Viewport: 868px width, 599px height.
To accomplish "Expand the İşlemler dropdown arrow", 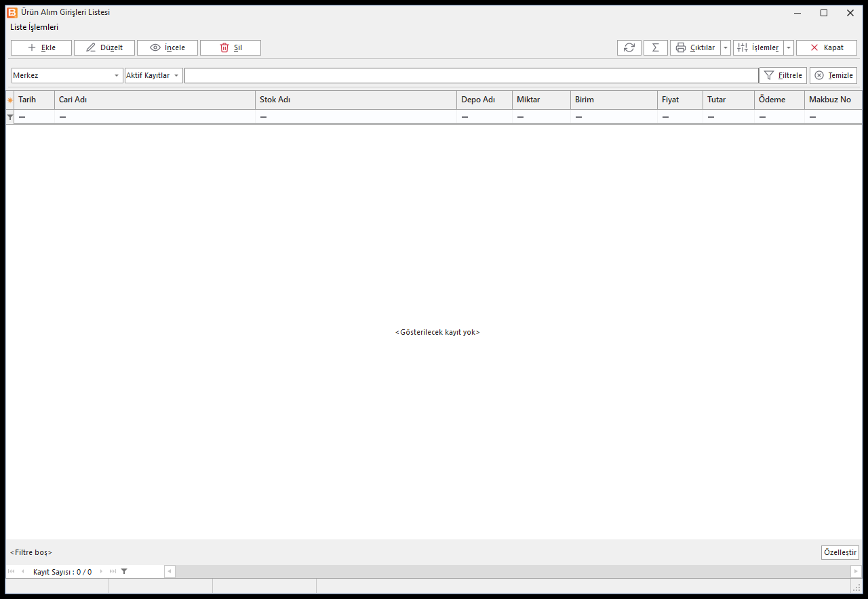I will coord(789,47).
